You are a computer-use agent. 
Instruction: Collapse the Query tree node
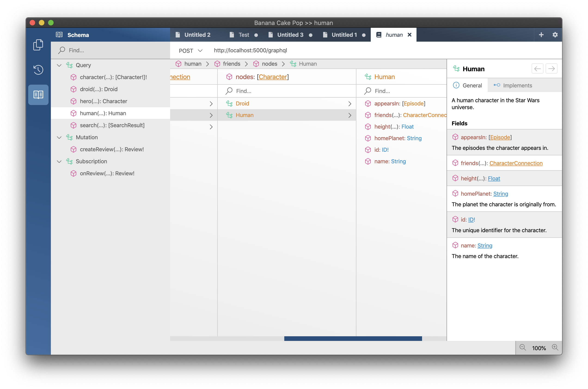point(59,65)
